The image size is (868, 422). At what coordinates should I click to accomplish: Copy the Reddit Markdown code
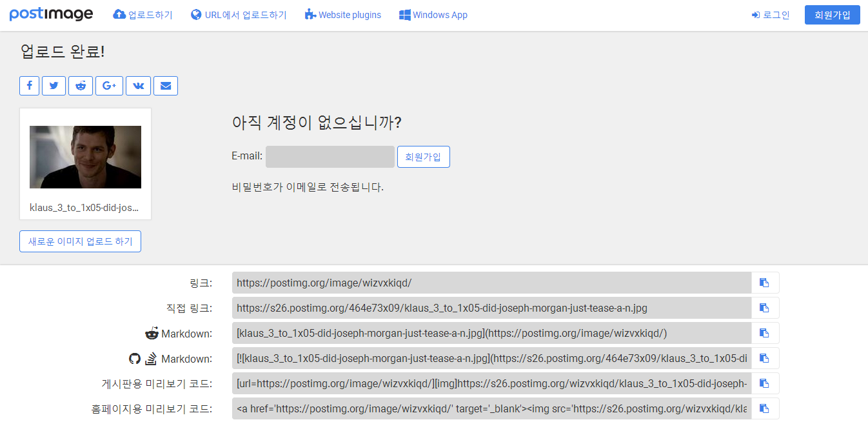tap(765, 333)
